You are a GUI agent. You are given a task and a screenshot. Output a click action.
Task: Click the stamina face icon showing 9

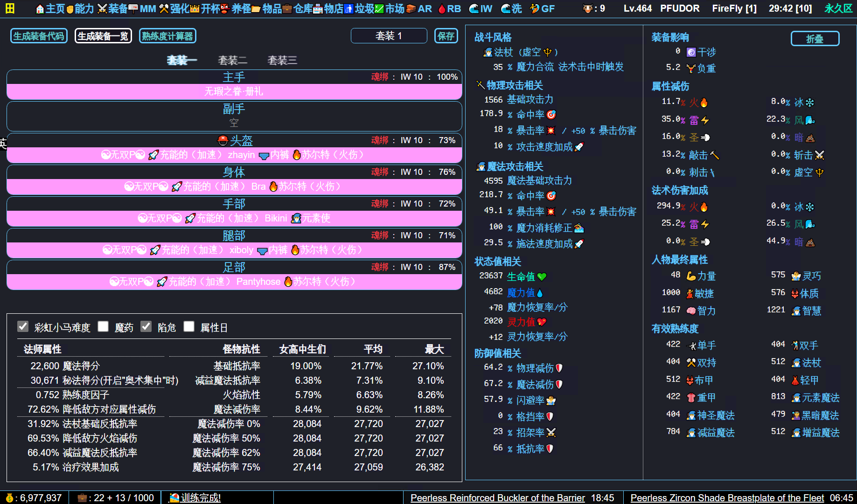(x=587, y=8)
